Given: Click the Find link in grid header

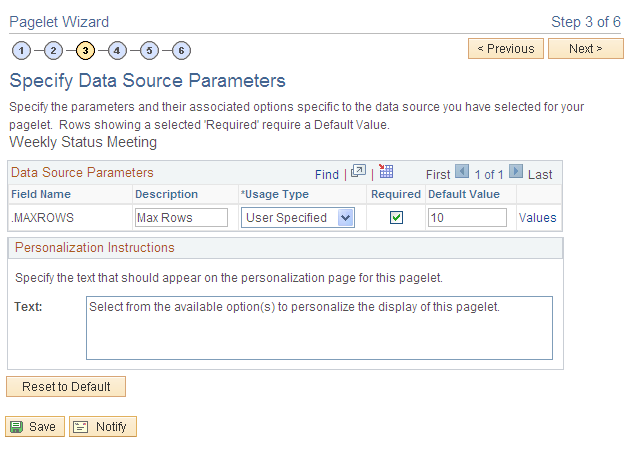Looking at the screenshot, I should [x=327, y=174].
